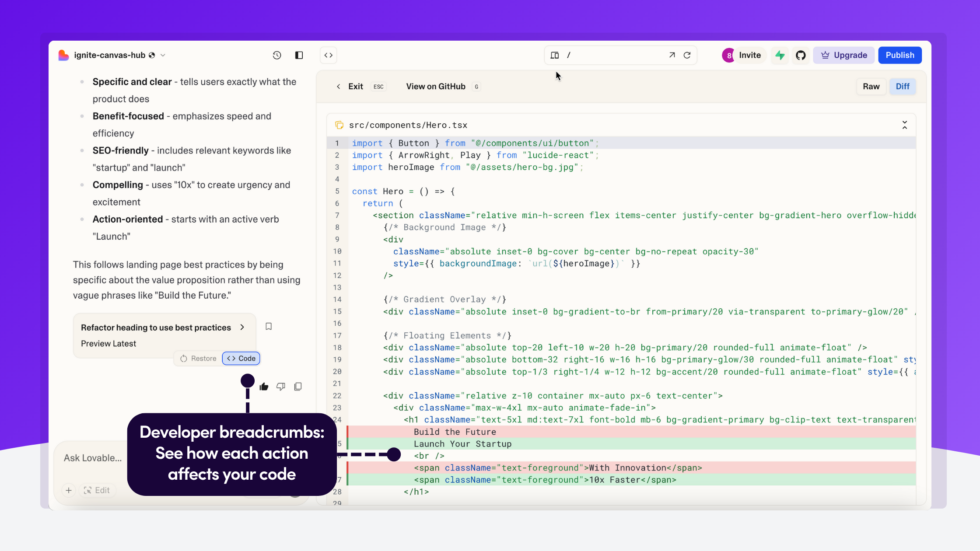
Task: Click the green lightning bolt icon
Action: (780, 55)
